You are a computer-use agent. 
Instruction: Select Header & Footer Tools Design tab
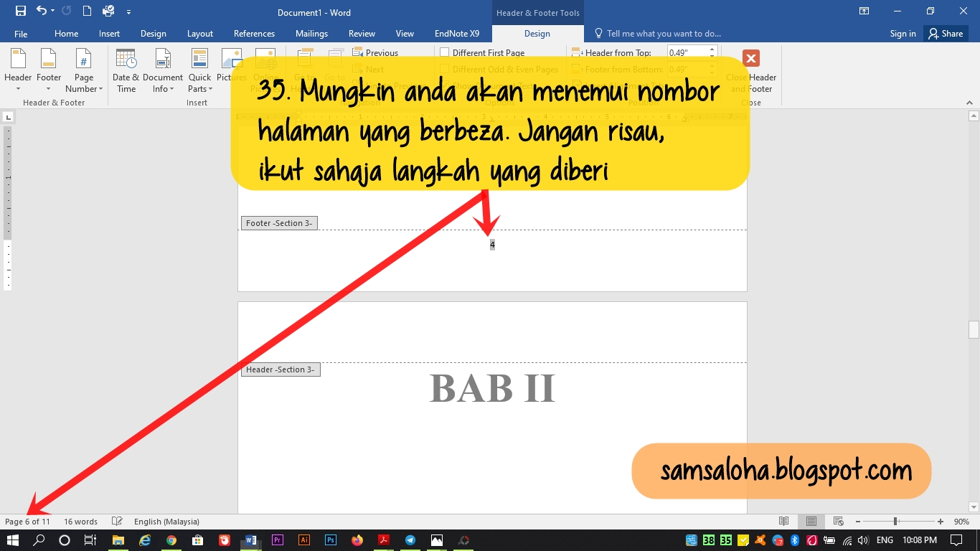point(537,34)
